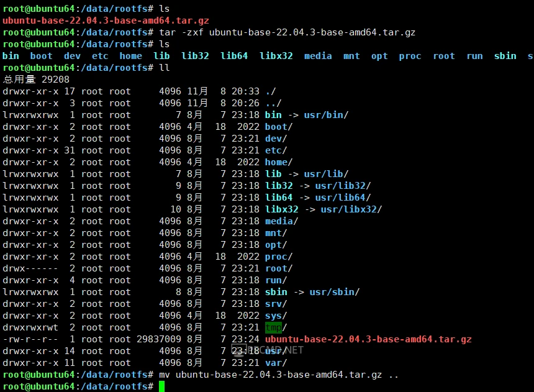Click link count 31 on the etc row
The height and width of the screenshot is (392, 534).
coord(70,150)
